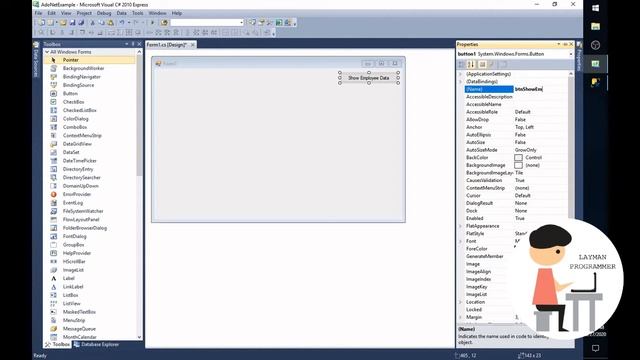Click the New Project toolbar icon
This screenshot has height=360, width=640.
tap(41, 22)
